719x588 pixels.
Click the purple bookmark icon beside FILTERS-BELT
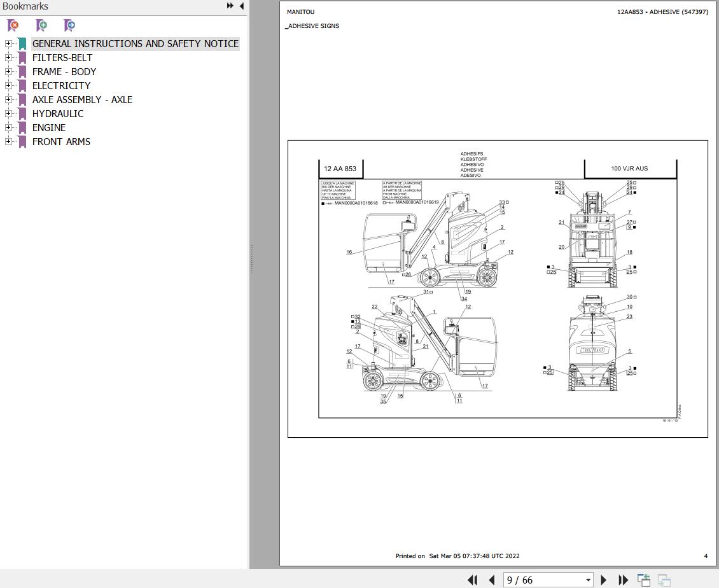22,59
